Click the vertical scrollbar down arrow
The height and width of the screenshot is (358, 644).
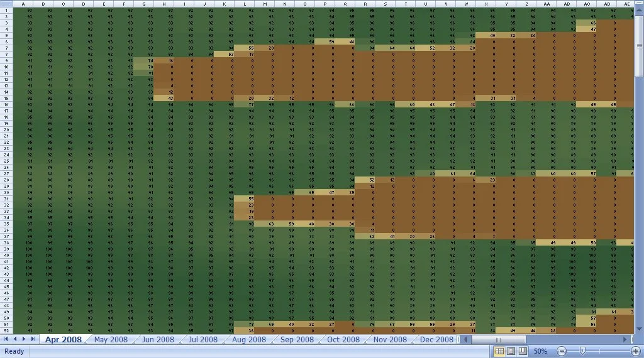[640, 329]
